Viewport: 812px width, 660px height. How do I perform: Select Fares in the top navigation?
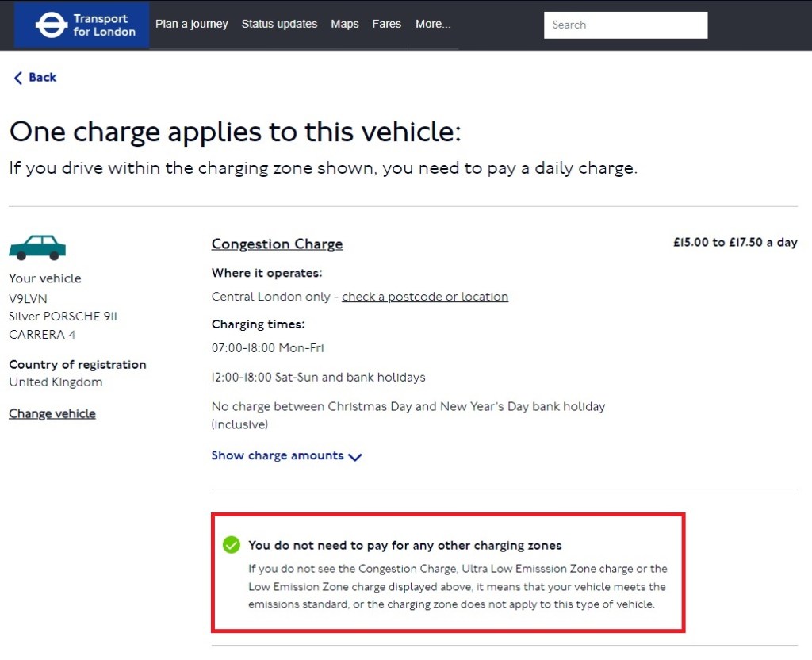coord(386,25)
